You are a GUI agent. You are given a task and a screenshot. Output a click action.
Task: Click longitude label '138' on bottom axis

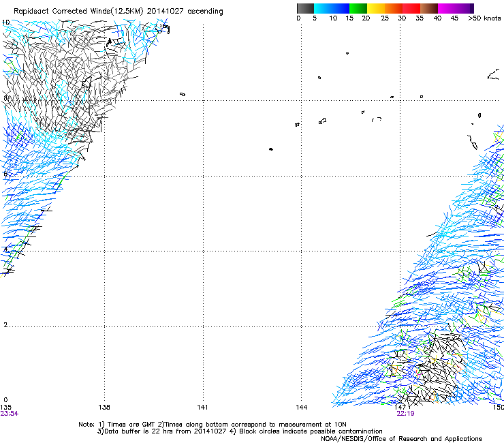coord(104,408)
